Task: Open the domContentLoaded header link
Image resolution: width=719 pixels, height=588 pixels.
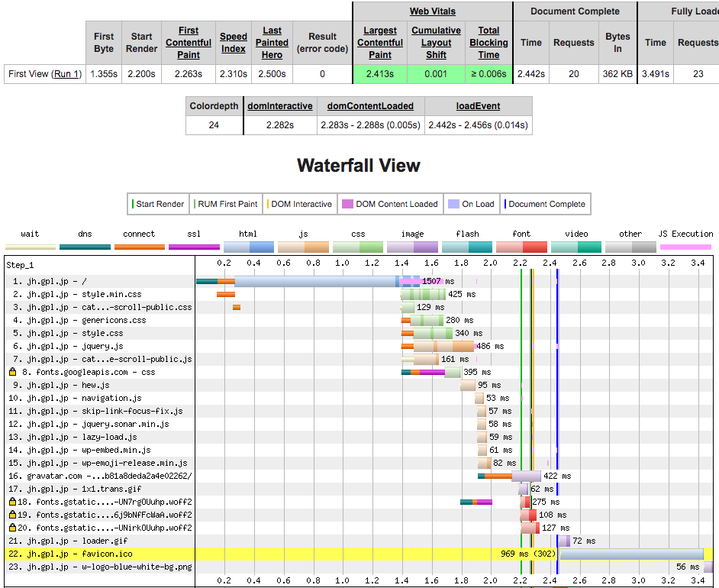Action: (370, 106)
